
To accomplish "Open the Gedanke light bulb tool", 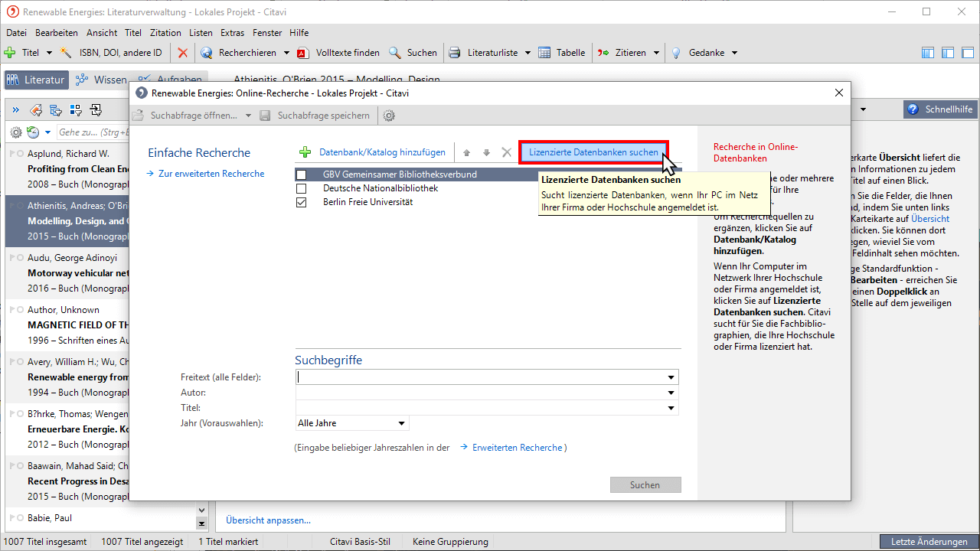I will click(x=676, y=53).
